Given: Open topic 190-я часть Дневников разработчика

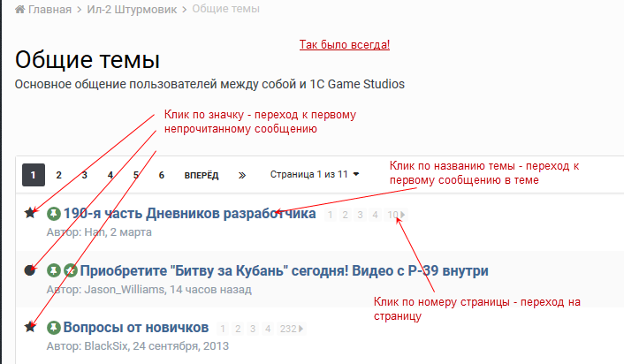Looking at the screenshot, I should click(x=190, y=214).
